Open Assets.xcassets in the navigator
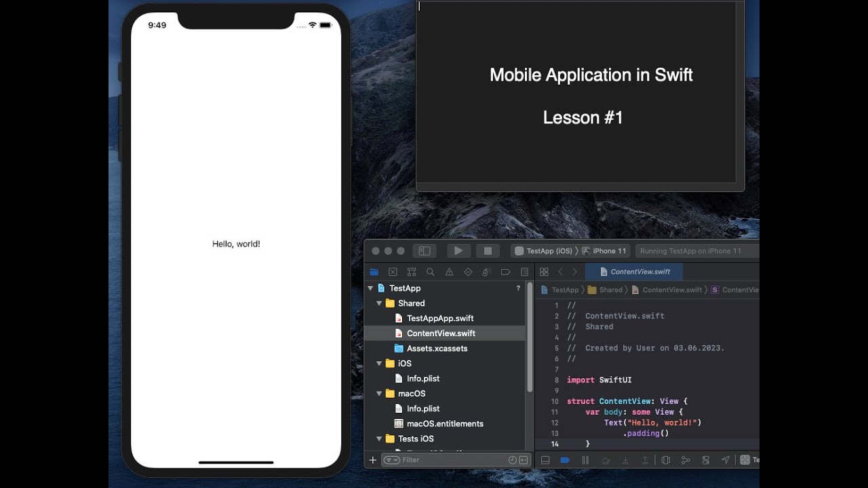Image resolution: width=868 pixels, height=488 pixels. (x=437, y=348)
